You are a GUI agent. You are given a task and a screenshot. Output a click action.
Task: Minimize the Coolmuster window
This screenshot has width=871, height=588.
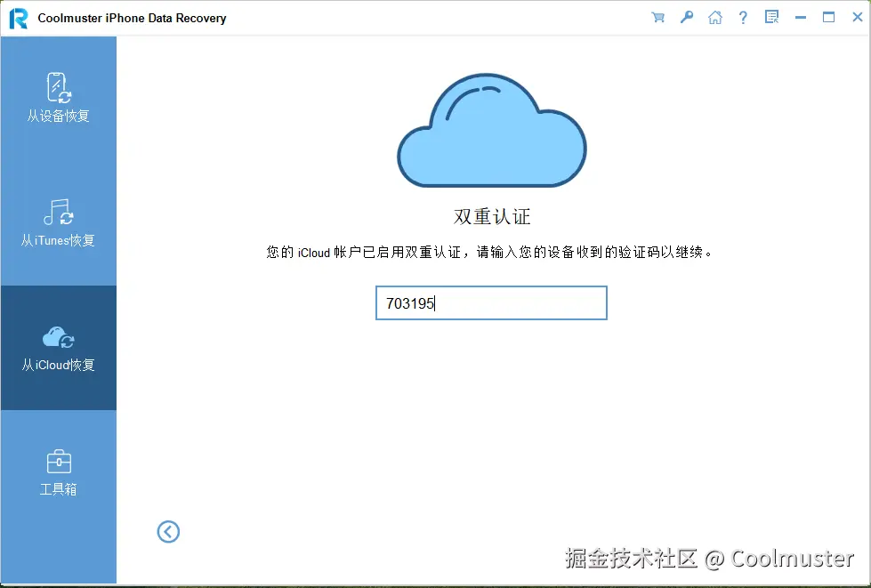[801, 18]
